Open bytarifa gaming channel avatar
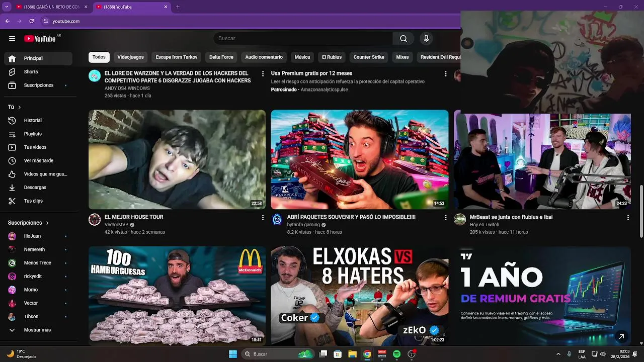This screenshot has width=644, height=362. pos(277,219)
